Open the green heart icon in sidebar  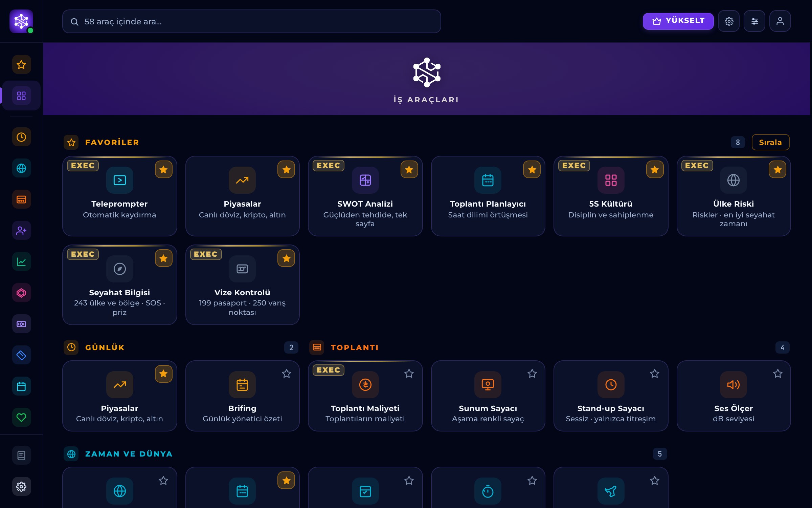[21, 418]
